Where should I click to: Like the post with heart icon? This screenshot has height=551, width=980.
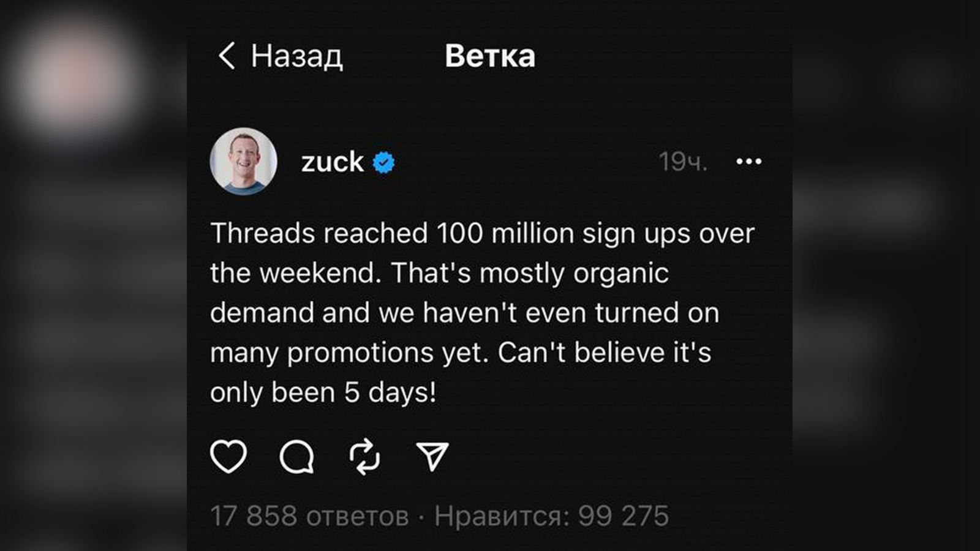pyautogui.click(x=228, y=457)
